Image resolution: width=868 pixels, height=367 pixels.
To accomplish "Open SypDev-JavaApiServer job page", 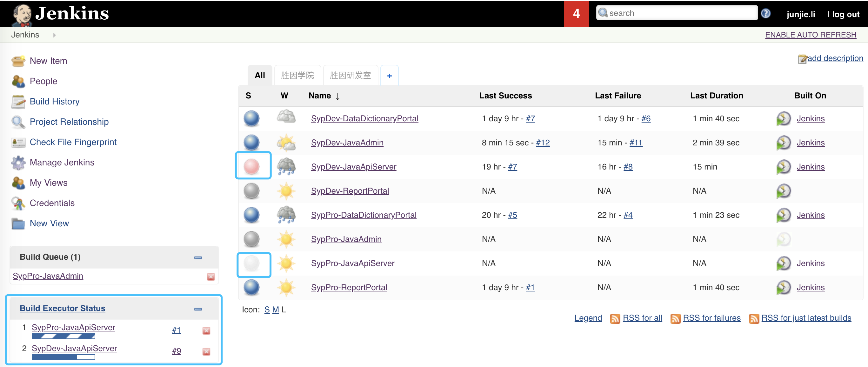I will pyautogui.click(x=353, y=167).
